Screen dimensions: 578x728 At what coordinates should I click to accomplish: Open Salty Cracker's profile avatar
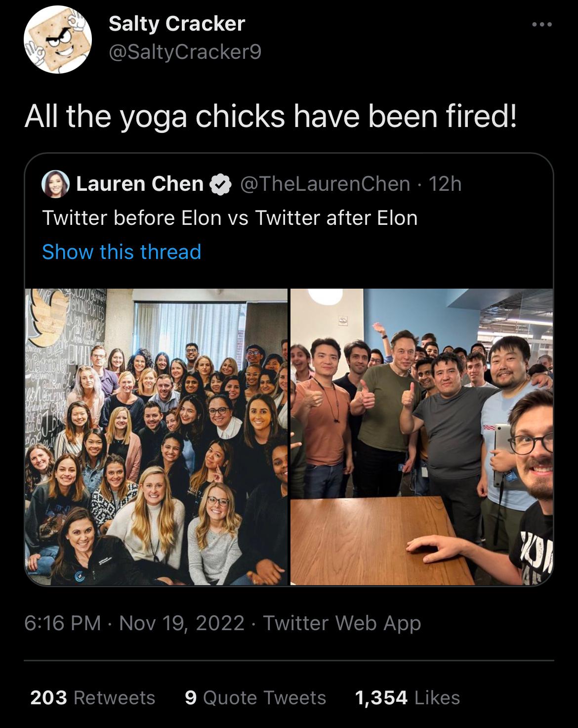click(58, 39)
